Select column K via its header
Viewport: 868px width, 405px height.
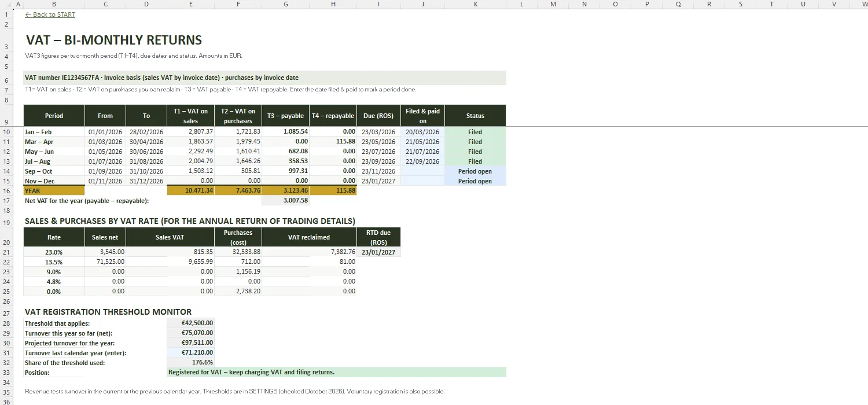click(475, 4)
